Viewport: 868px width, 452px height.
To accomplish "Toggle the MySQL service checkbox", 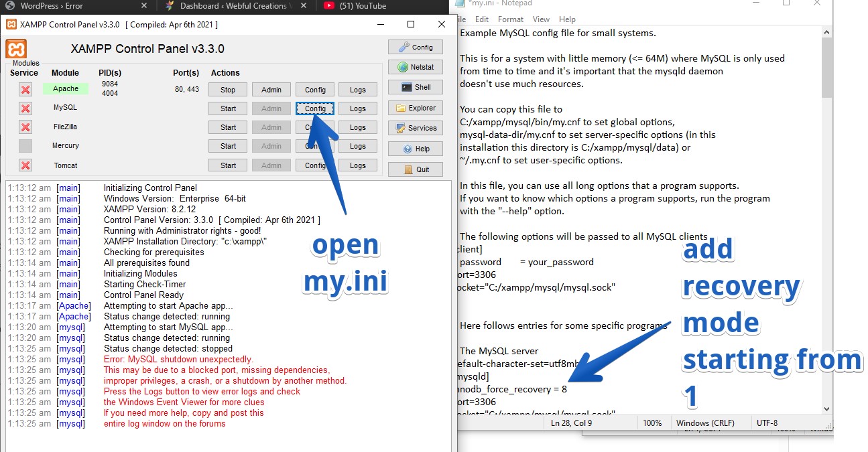I will click(x=25, y=108).
